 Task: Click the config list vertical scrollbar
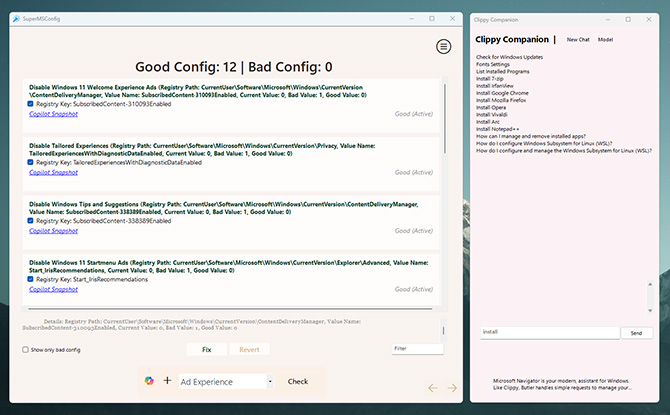[x=445, y=118]
